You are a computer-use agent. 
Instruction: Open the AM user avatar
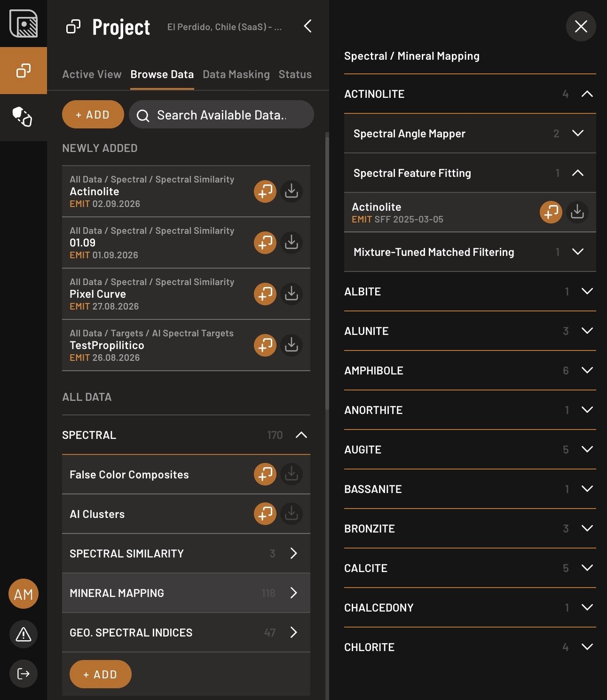click(24, 594)
